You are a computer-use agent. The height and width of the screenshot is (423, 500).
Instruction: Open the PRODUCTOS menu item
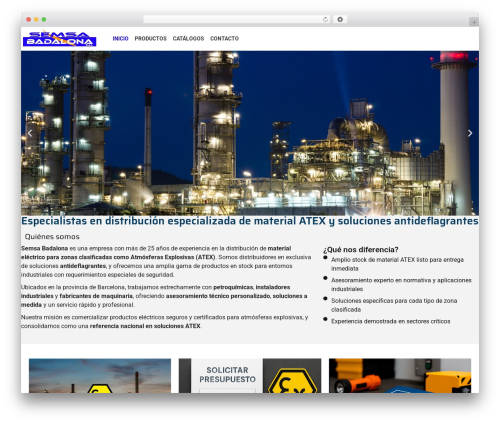pyautogui.click(x=150, y=39)
